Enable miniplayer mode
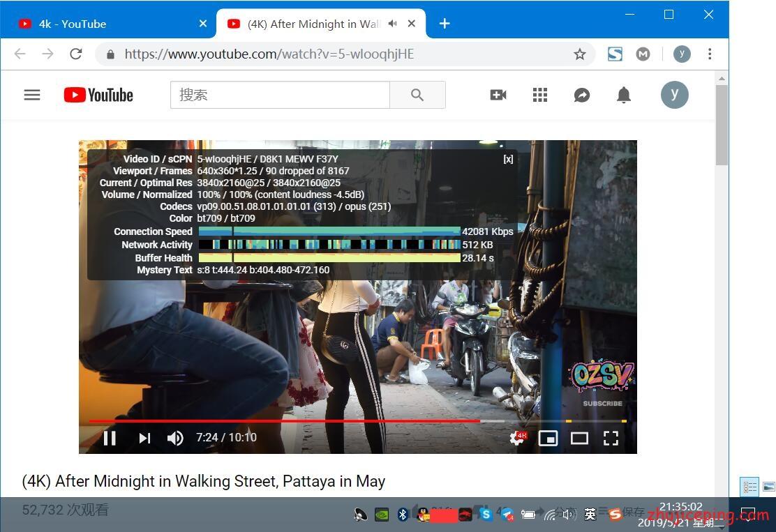The width and height of the screenshot is (776, 532). (549, 438)
